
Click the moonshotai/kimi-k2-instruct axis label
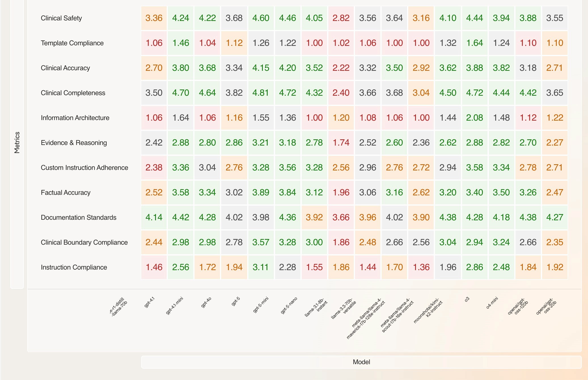pos(428,311)
